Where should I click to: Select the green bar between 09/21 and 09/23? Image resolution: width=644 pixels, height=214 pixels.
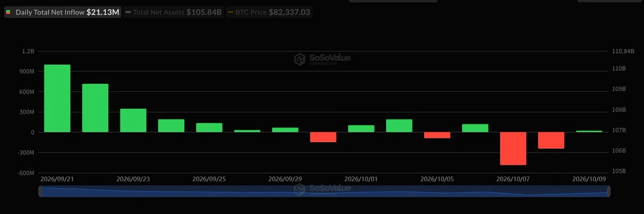click(x=95, y=108)
